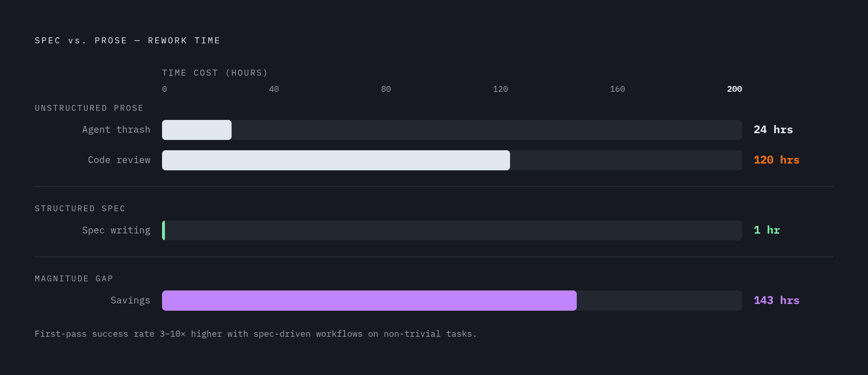868x375 pixels.
Task: Click the '24 hrs' value
Action: click(773, 130)
